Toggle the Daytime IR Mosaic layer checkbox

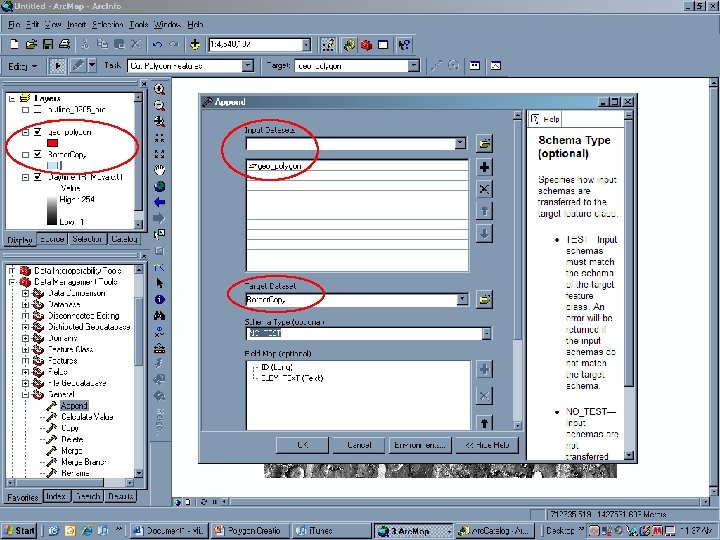(x=38, y=177)
